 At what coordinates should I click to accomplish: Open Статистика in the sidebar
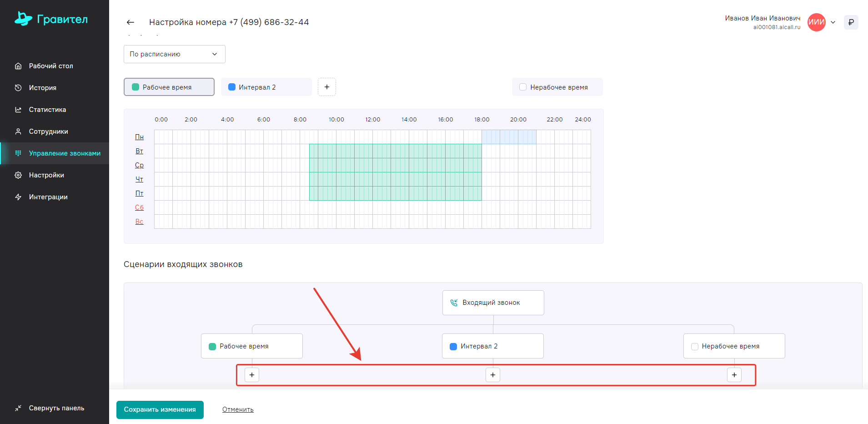(47, 110)
